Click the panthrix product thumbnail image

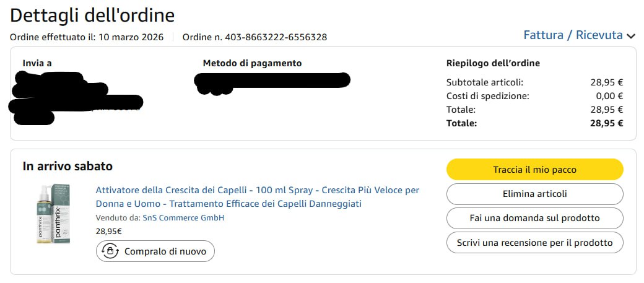(x=53, y=214)
